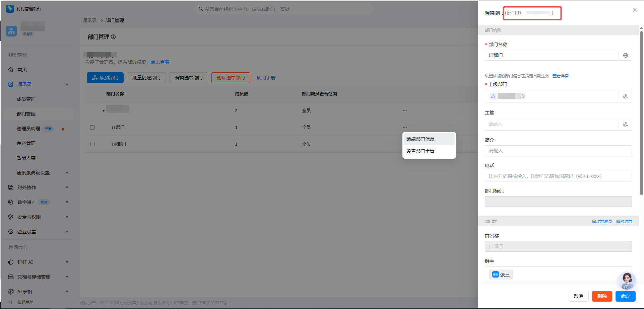Click the 同步群成员 link
Viewport: 644px width, 309px height.
(602, 221)
